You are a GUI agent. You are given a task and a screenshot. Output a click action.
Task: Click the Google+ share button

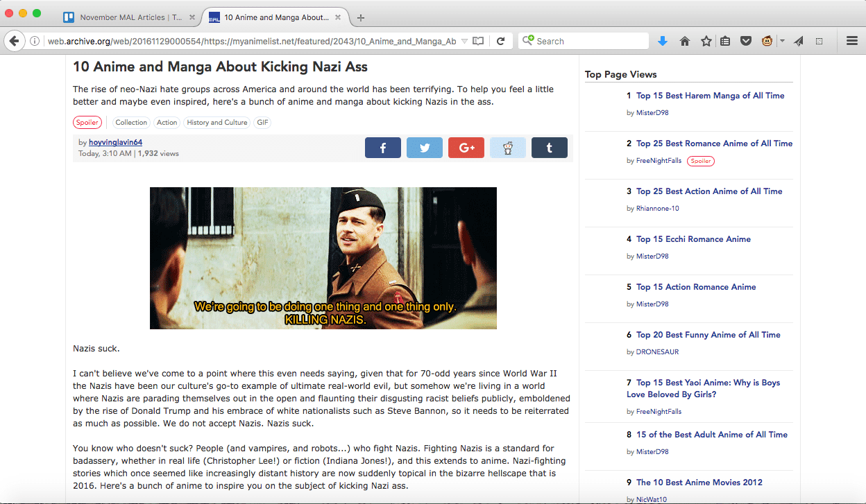466,148
